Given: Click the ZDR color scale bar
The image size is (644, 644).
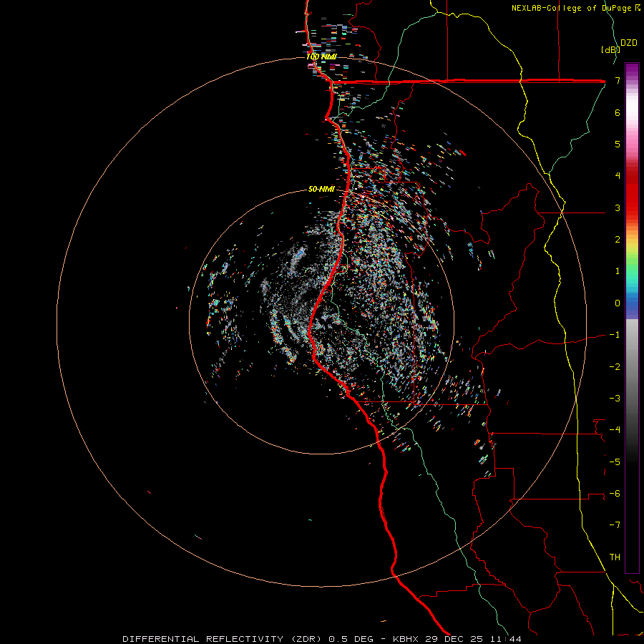Looking at the screenshot, I should click(x=632, y=318).
